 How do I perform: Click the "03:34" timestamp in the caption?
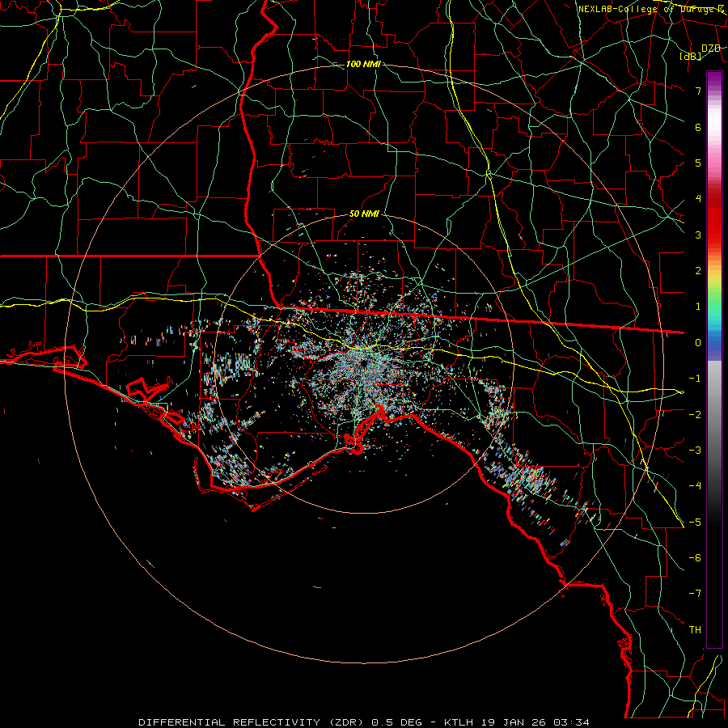tap(573, 722)
